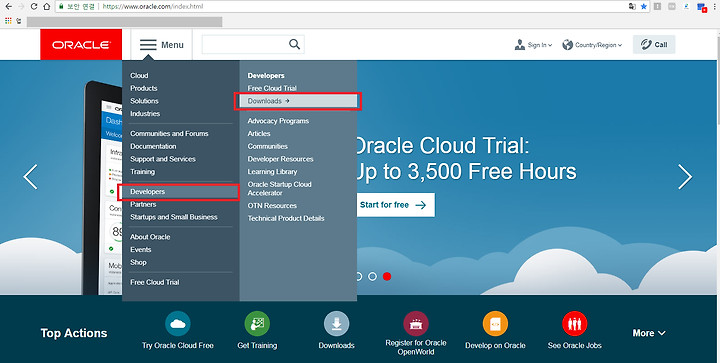
Task: Click the Call button
Action: pos(654,45)
